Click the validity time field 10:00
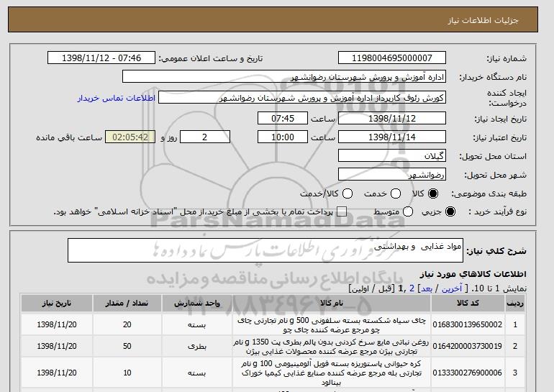This screenshot has height=392, width=554. 283,137
